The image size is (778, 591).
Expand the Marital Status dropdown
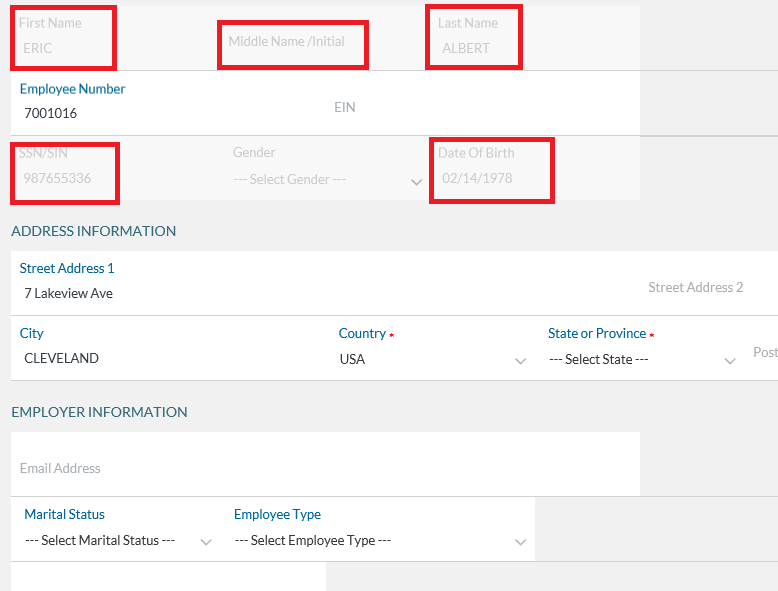pos(118,540)
